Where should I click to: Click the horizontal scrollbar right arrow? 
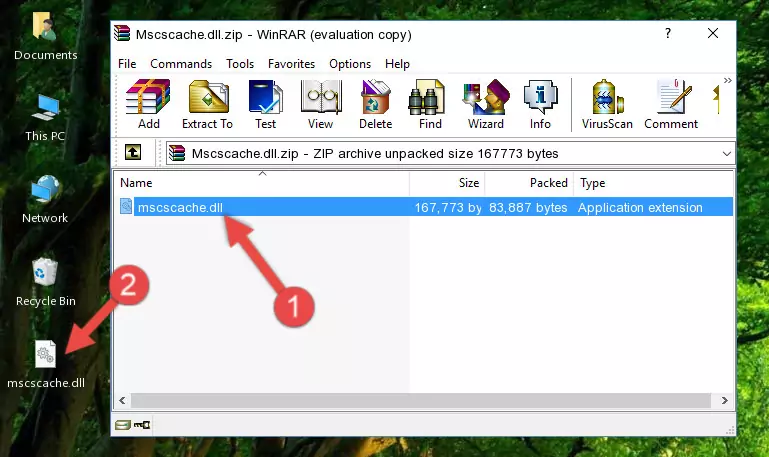click(x=724, y=401)
